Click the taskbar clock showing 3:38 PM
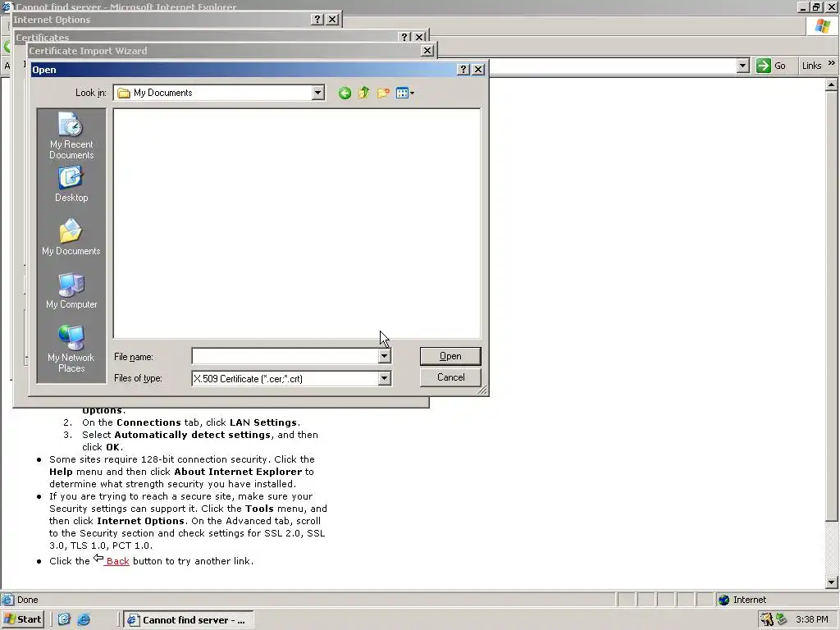 pyautogui.click(x=811, y=619)
